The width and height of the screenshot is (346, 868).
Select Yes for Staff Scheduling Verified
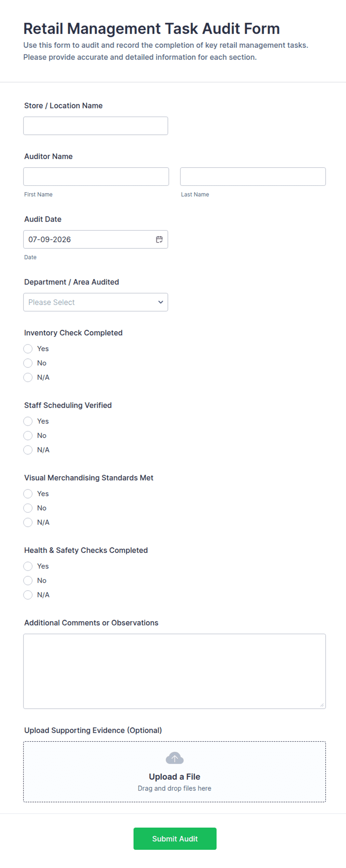coord(28,421)
